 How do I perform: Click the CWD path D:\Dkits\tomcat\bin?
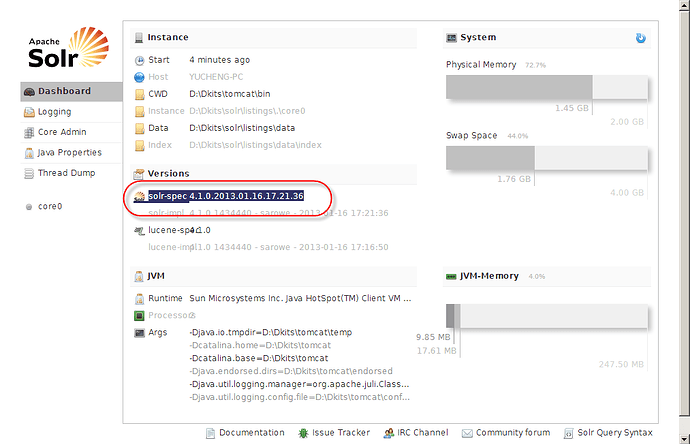[230, 94]
